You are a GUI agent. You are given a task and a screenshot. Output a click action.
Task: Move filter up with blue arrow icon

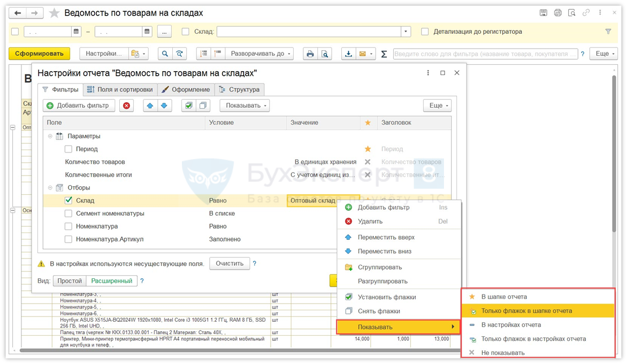(150, 106)
